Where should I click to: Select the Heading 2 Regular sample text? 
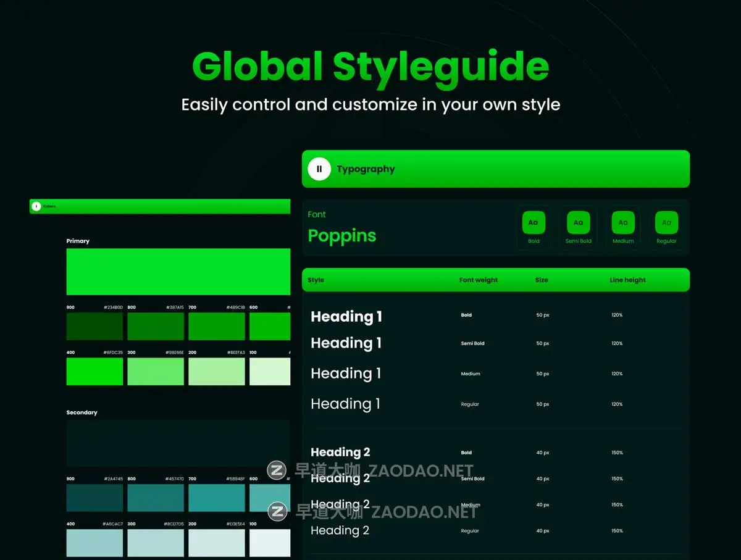pyautogui.click(x=340, y=530)
